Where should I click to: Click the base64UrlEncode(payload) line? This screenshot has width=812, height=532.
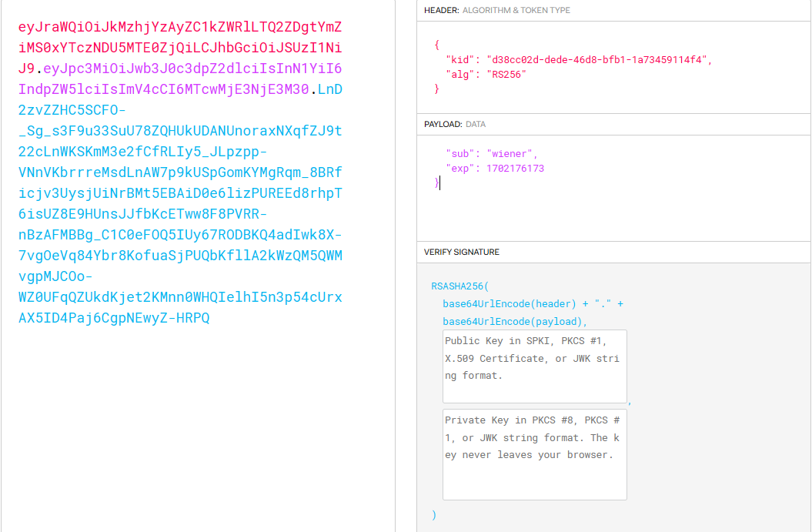coord(515,321)
